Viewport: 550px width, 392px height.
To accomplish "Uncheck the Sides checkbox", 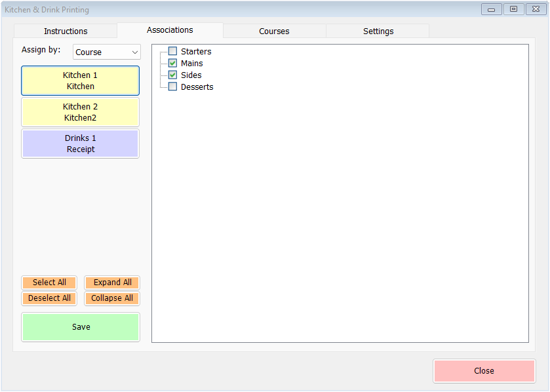I will click(172, 75).
